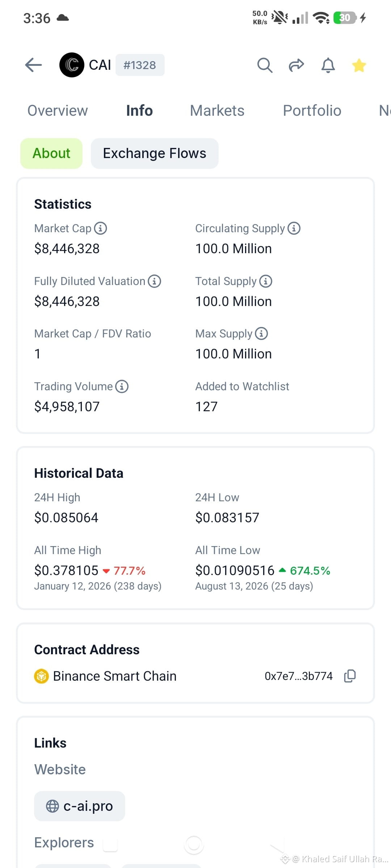Show Trading Volume info icon
This screenshot has width=391, height=868.
click(x=122, y=386)
